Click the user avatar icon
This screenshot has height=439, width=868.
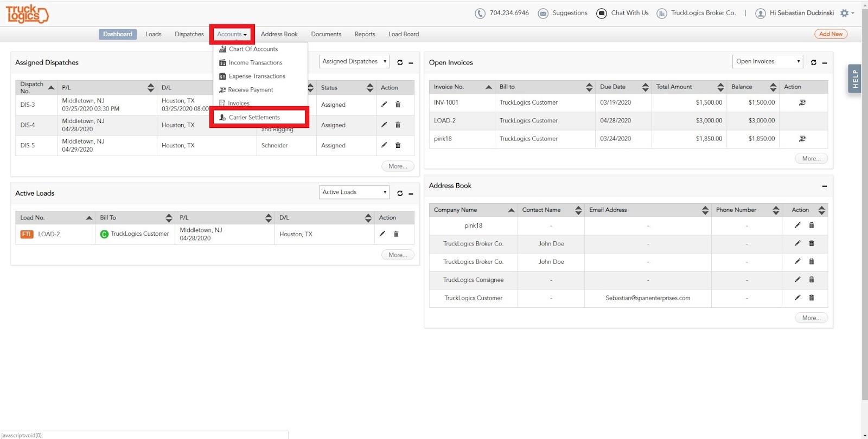[x=761, y=14]
